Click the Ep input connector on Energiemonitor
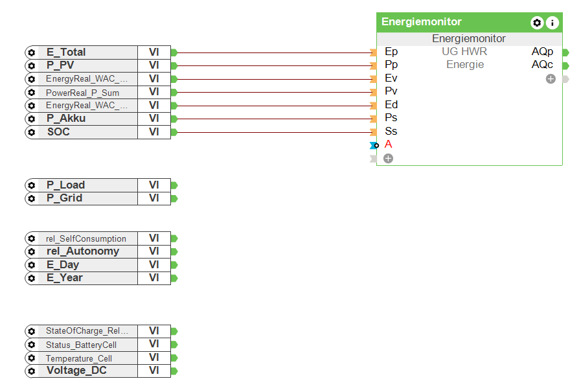 373,52
